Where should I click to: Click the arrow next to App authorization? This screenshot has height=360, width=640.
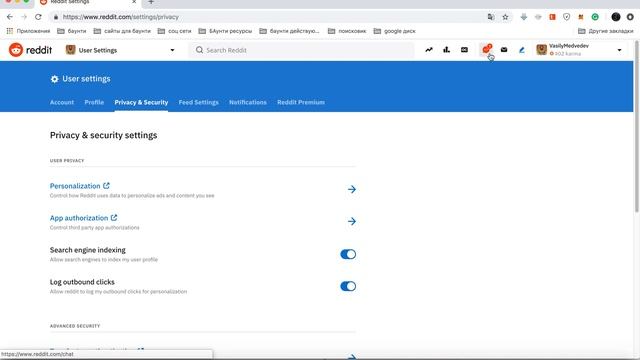coord(351,221)
